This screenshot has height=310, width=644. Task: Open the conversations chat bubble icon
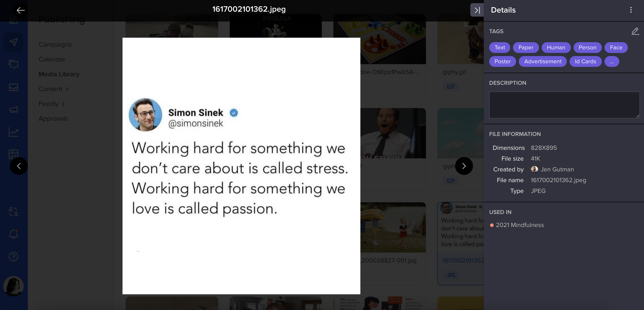[13, 65]
